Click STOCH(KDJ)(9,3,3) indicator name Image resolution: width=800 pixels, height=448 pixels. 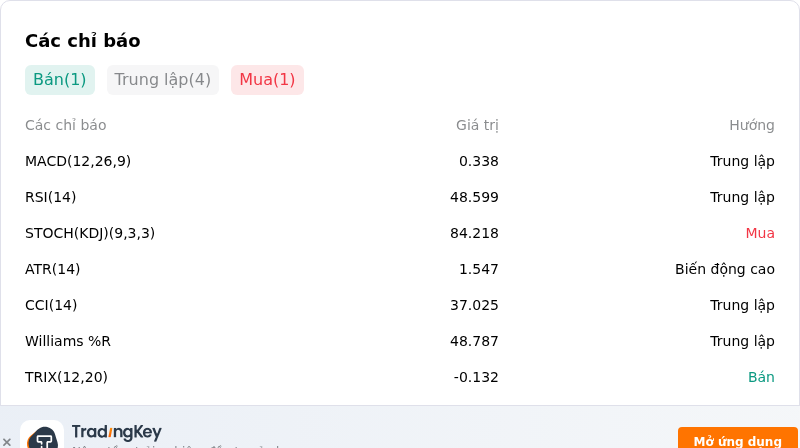pos(90,233)
